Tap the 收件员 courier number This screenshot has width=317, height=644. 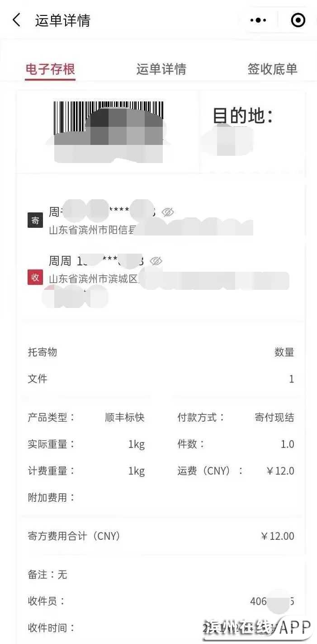click(272, 601)
